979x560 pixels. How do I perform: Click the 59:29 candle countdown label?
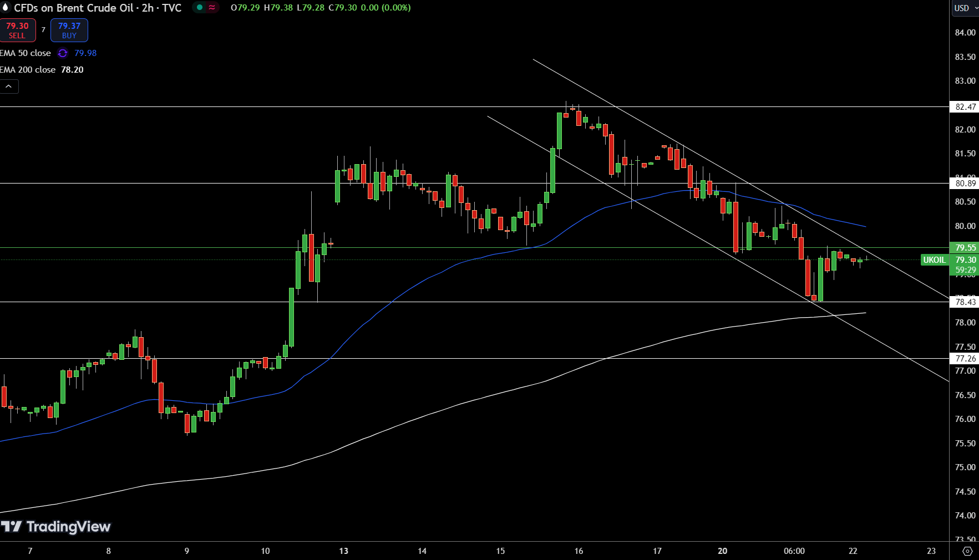[x=965, y=270]
